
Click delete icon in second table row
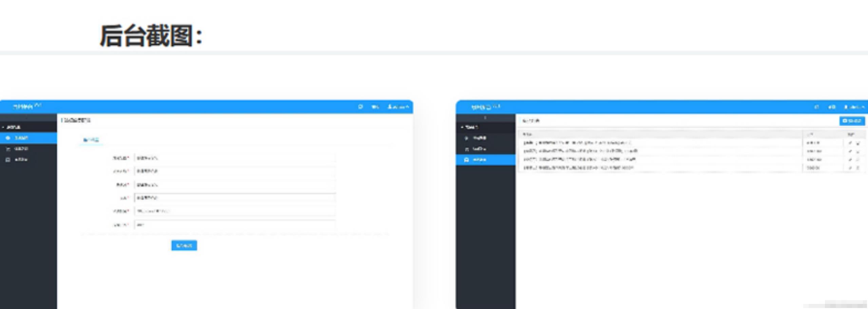tap(858, 151)
